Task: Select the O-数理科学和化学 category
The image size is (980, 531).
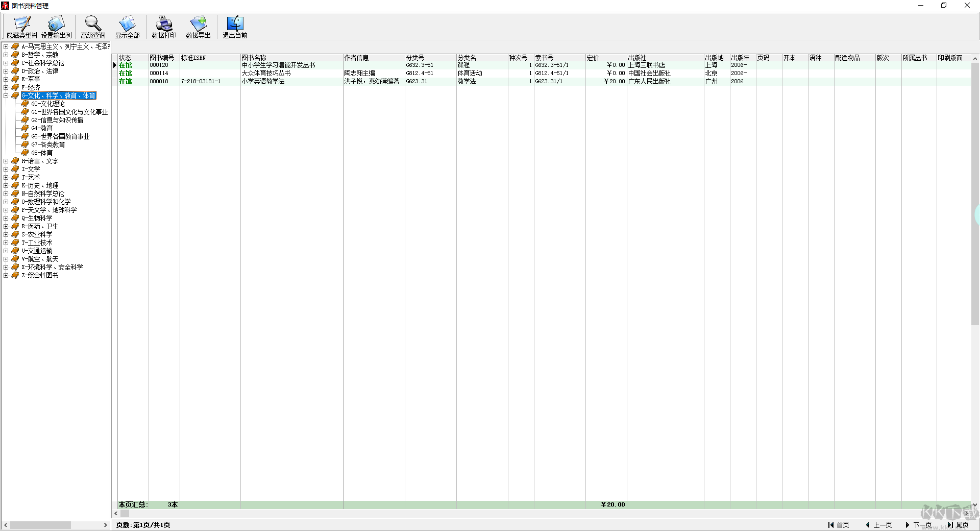Action: (x=46, y=202)
